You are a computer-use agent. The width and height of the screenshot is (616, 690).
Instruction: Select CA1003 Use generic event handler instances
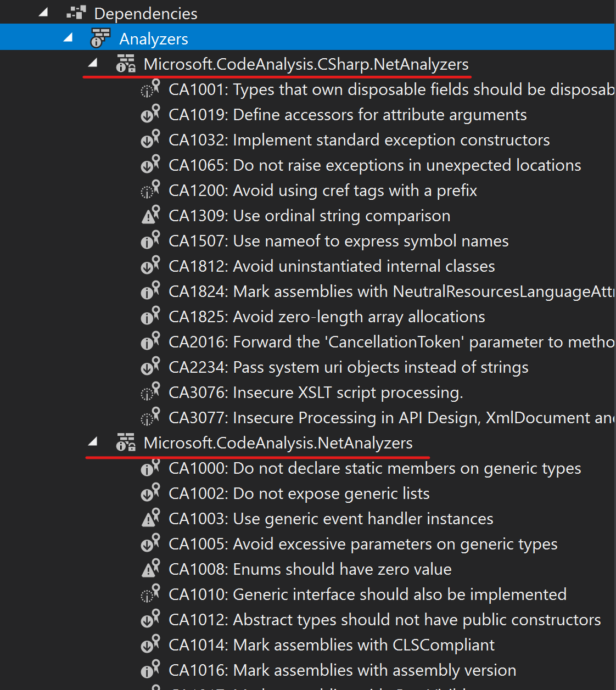(x=331, y=519)
